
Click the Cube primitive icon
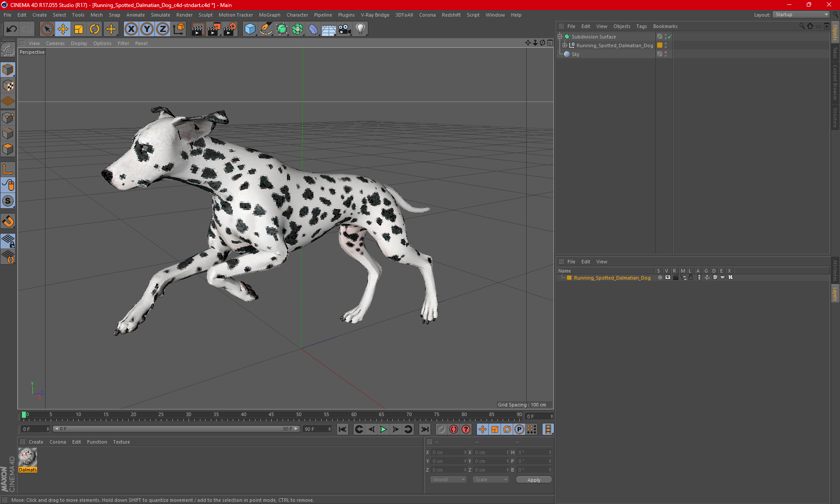[x=250, y=29]
